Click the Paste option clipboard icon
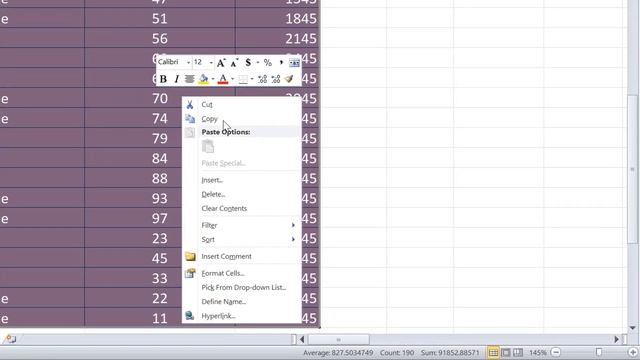The width and height of the screenshot is (640, 360). [208, 147]
